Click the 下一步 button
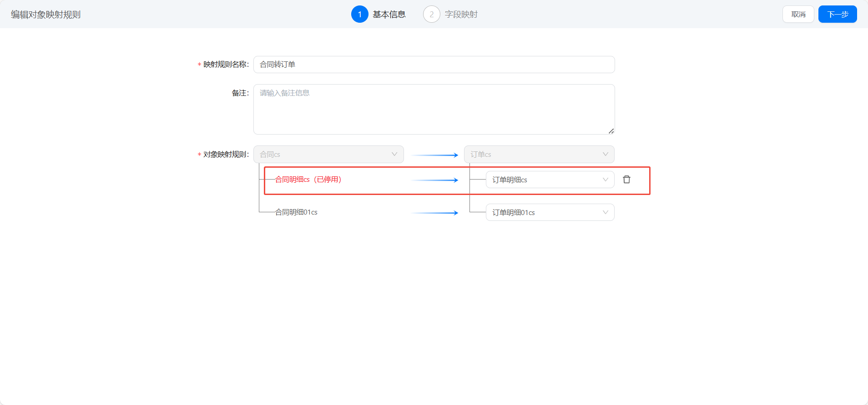This screenshot has height=405, width=868. [838, 14]
